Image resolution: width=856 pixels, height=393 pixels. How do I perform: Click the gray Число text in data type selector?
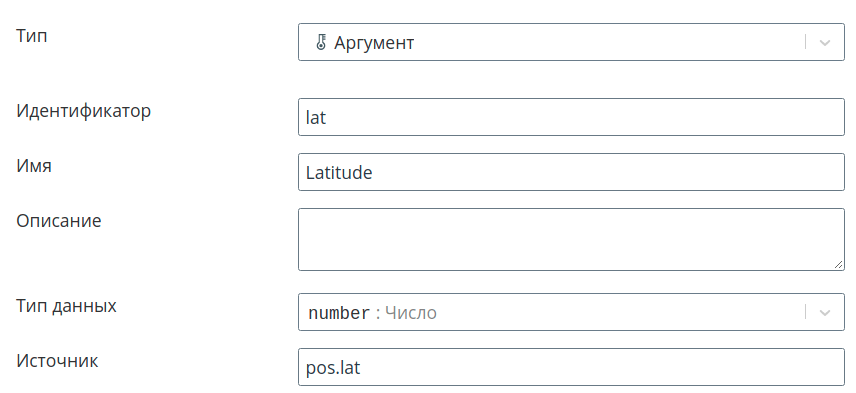click(411, 313)
